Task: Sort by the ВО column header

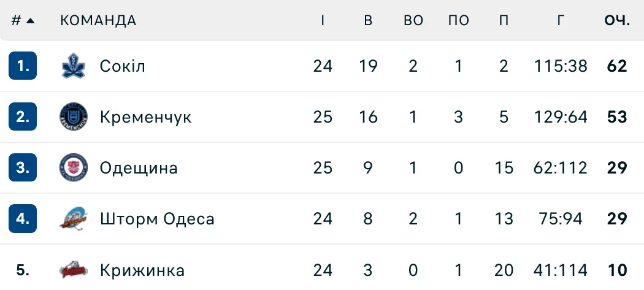Action: tap(413, 20)
